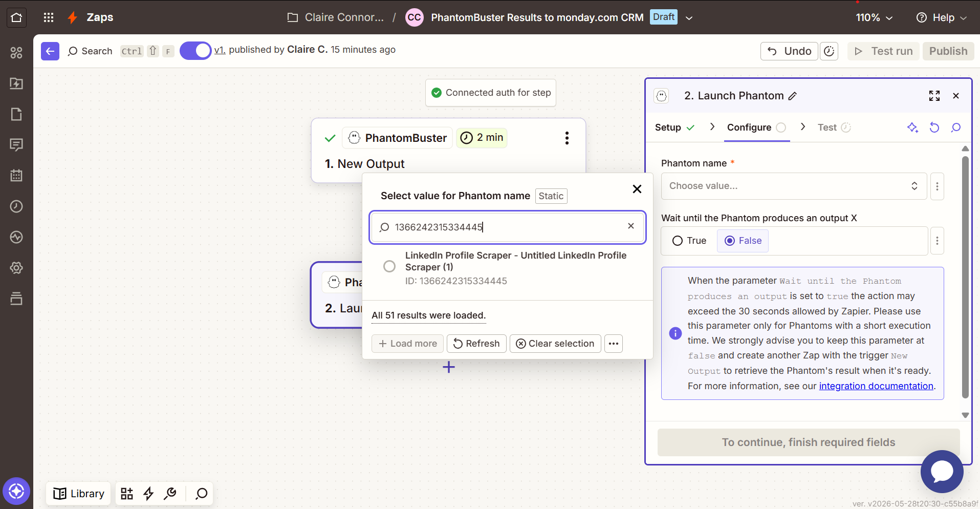Open the integration documentation link
Screen dimensions: 980x509
(876, 386)
